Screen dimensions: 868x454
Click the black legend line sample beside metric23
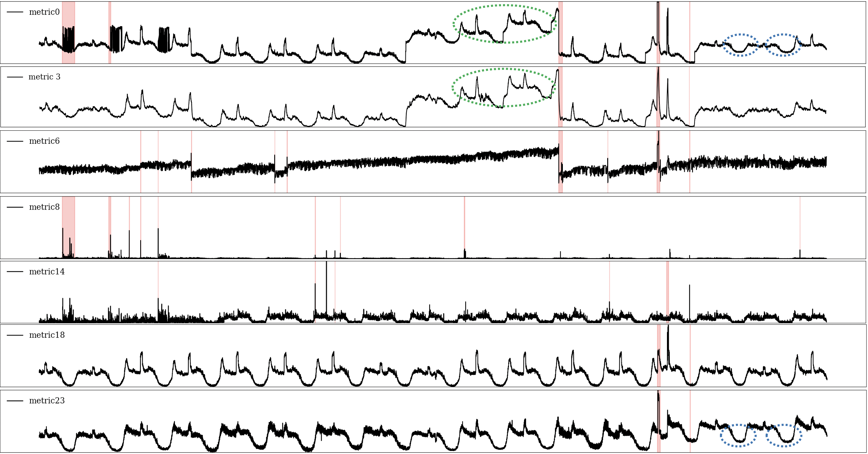[15, 401]
